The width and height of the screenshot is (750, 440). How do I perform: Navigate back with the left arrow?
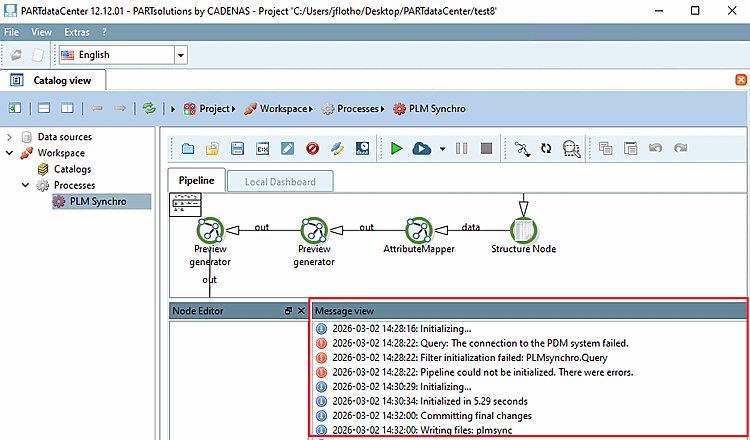pos(97,109)
